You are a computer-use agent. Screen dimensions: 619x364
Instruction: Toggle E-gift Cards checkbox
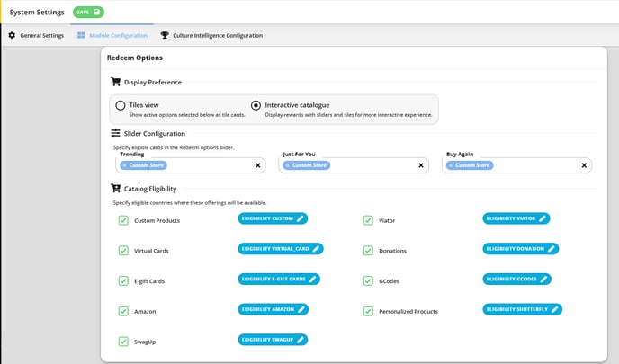coord(123,280)
